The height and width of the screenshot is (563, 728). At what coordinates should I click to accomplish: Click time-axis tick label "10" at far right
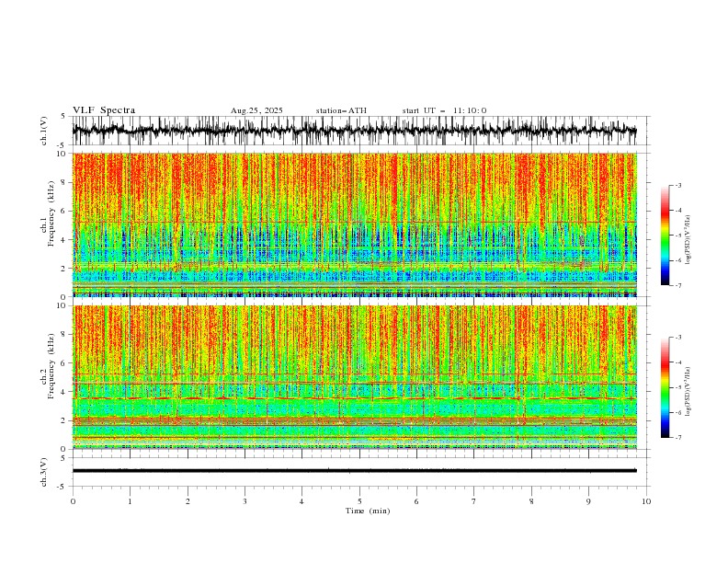coord(646,501)
